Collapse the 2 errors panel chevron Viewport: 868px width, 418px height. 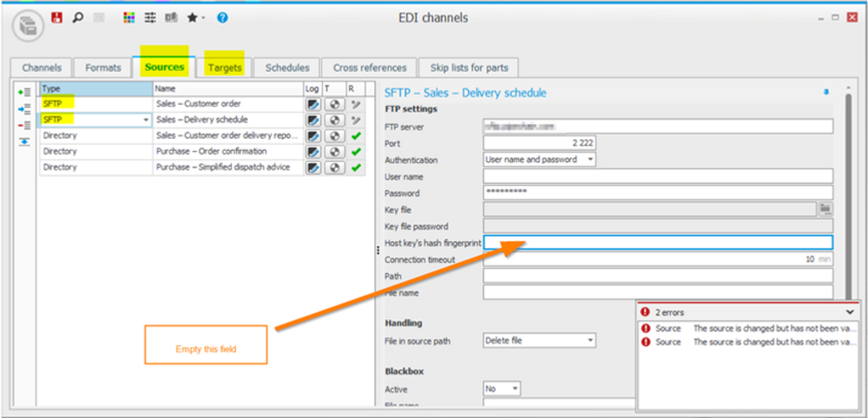click(849, 311)
